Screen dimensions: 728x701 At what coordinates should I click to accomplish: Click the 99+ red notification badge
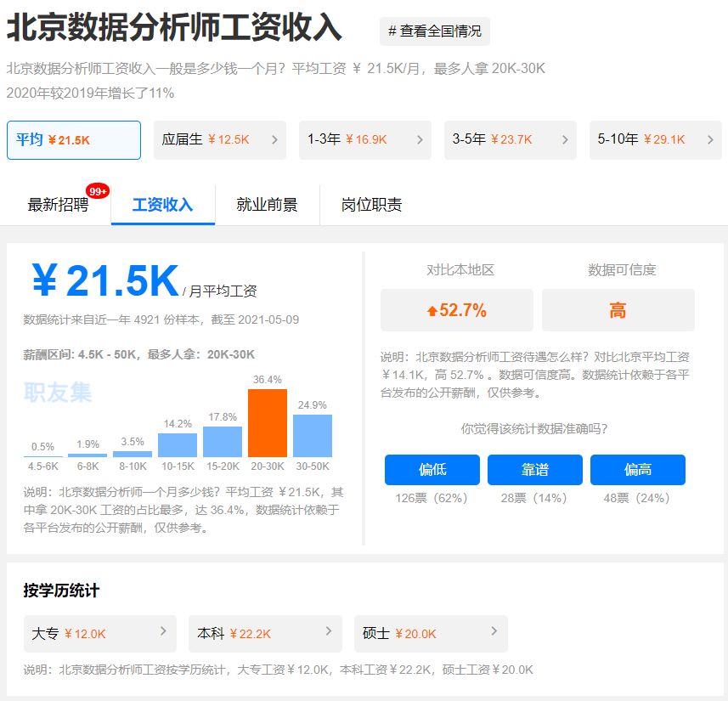pyautogui.click(x=98, y=191)
